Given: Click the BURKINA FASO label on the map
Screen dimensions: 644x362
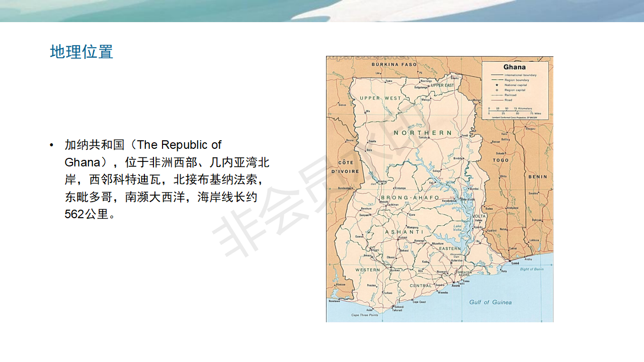Looking at the screenshot, I should pyautogui.click(x=394, y=65).
